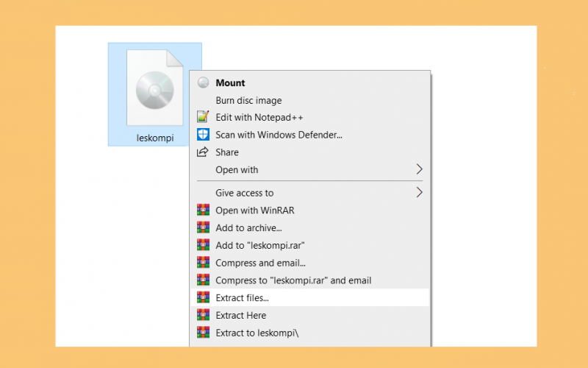This screenshot has width=588, height=368.
Task: Click WinRAR icon beside Compress to "leskompi.rar" and email
Action: [x=203, y=280]
